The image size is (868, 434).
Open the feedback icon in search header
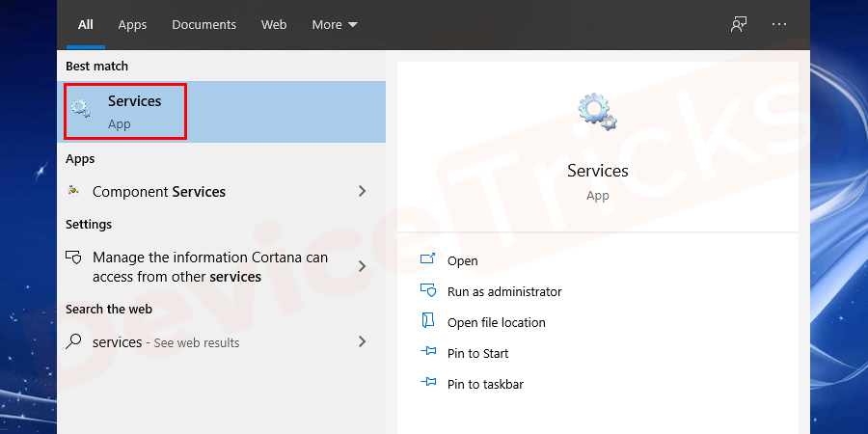pyautogui.click(x=739, y=25)
